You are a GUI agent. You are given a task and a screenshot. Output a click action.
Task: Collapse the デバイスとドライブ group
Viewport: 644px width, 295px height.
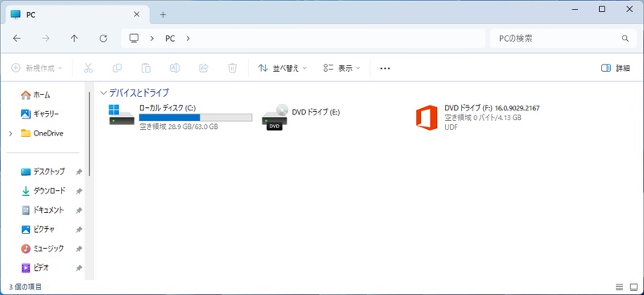[104, 93]
